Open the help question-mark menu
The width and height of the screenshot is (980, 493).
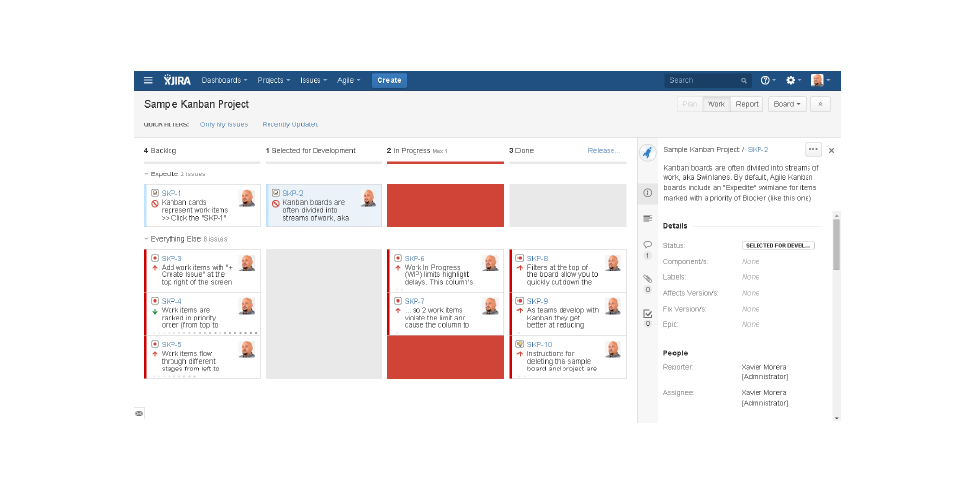(x=768, y=80)
